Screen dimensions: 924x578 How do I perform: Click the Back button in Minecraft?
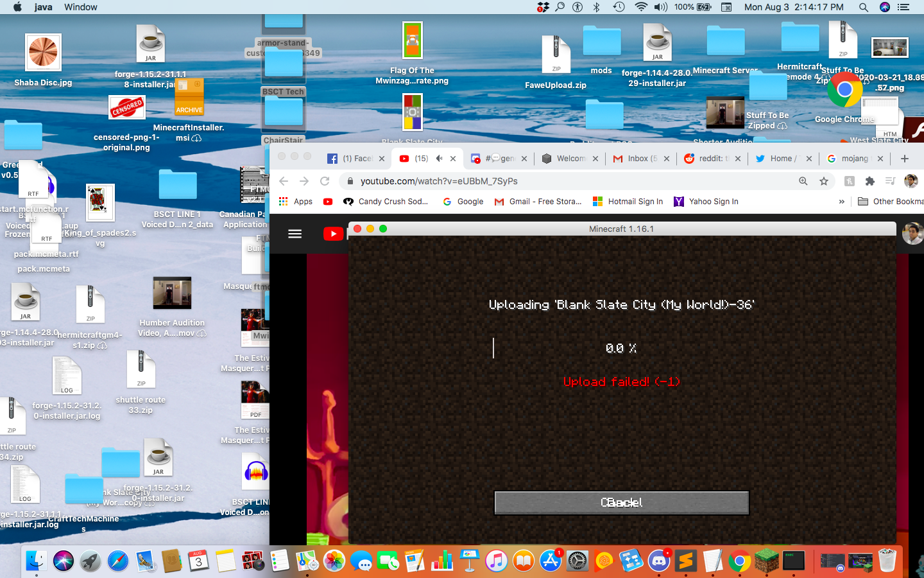(x=621, y=503)
